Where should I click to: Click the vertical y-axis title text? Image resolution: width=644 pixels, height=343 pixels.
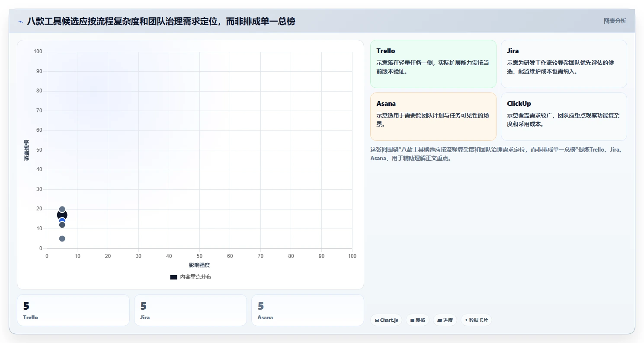pyautogui.click(x=26, y=150)
